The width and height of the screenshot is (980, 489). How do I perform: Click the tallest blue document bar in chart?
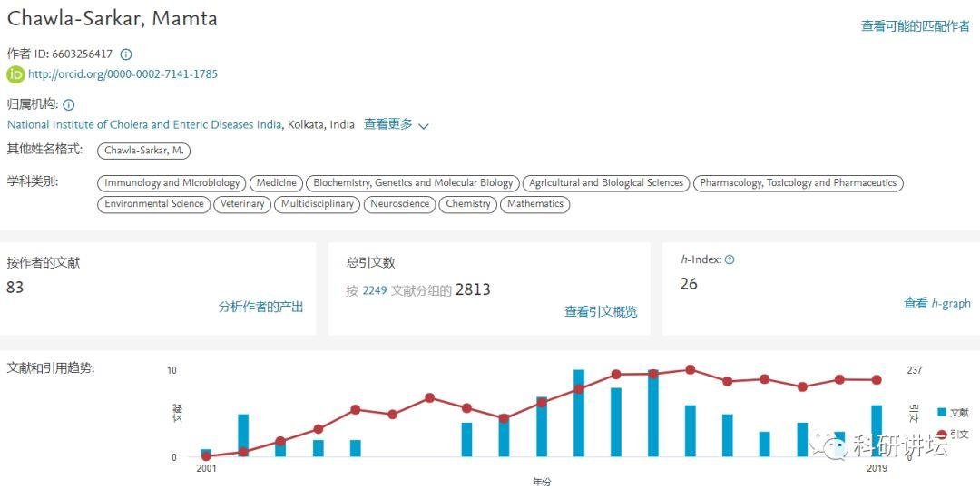coord(579,413)
